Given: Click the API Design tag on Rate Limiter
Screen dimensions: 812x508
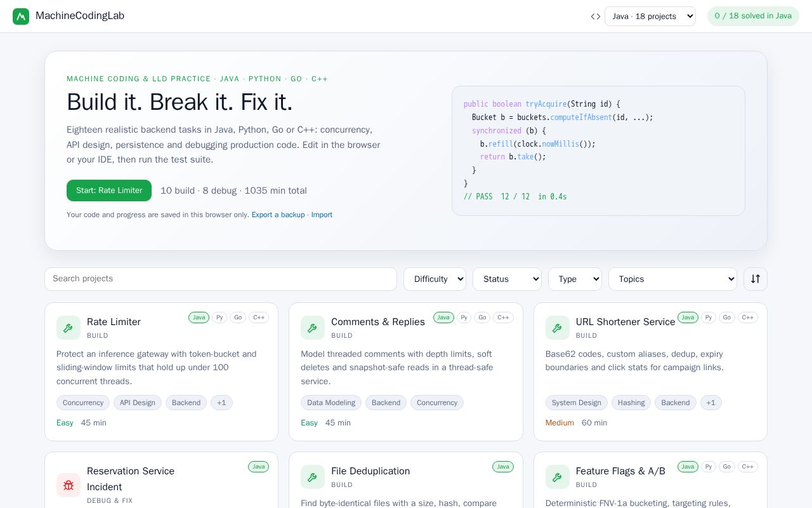Looking at the screenshot, I should pos(138,403).
